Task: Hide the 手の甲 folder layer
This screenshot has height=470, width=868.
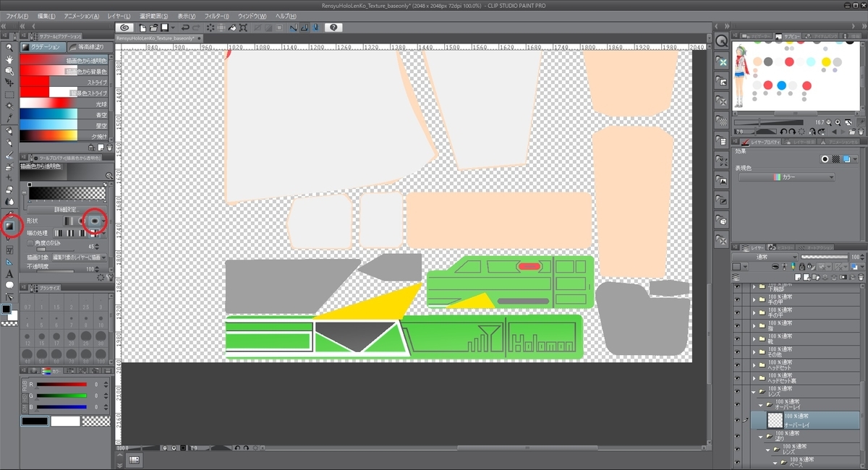Action: (x=737, y=300)
